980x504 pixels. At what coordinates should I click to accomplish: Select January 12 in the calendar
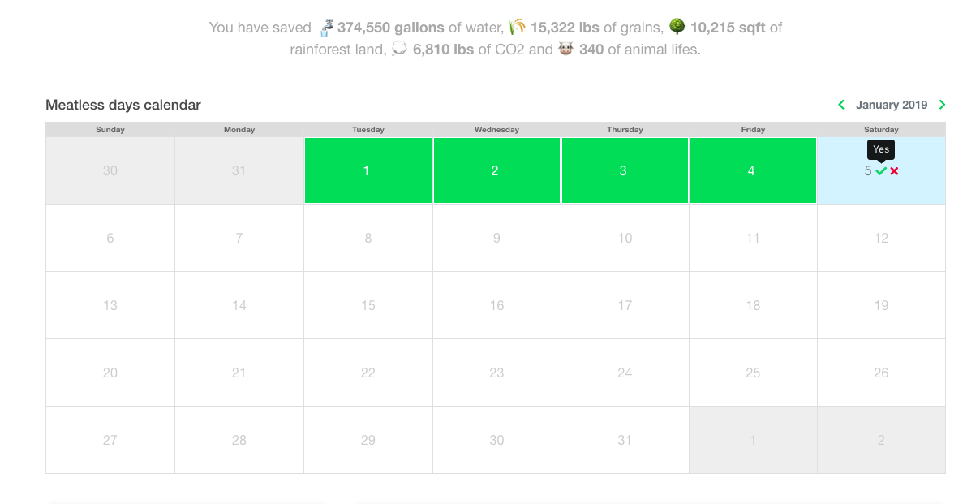tap(881, 238)
